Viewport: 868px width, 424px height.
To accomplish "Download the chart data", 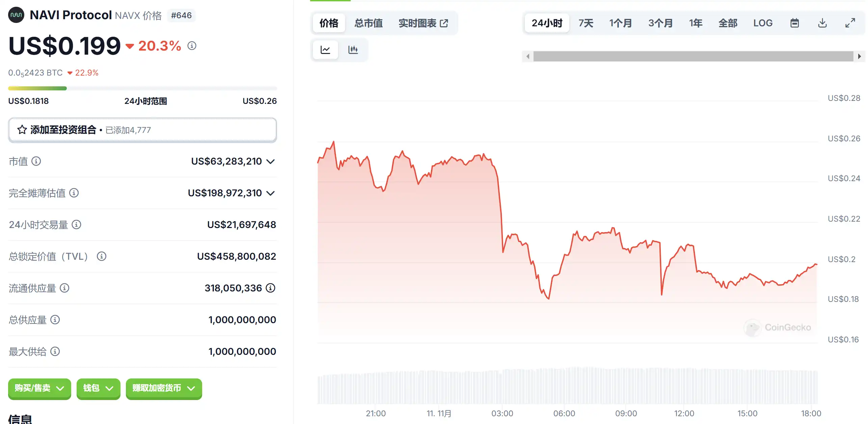I will [822, 23].
